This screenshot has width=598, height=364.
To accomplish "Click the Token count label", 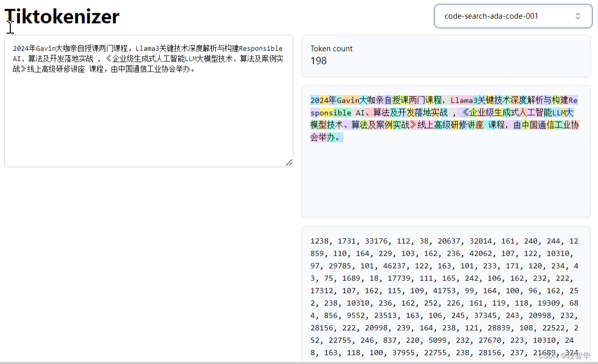I will [x=331, y=48].
